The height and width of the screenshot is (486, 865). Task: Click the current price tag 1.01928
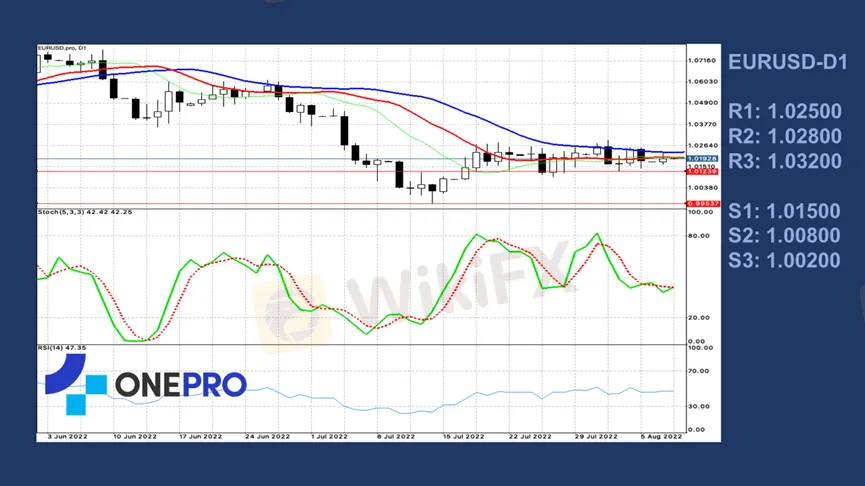[701, 158]
